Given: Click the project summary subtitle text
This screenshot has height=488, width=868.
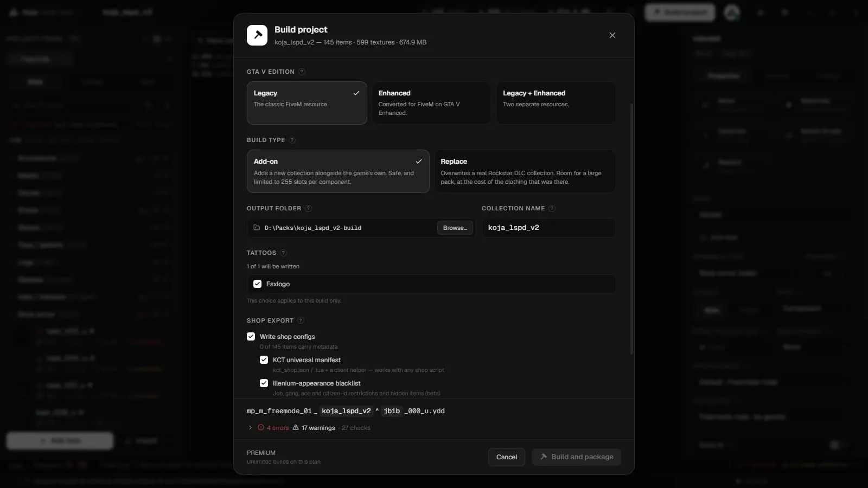Looking at the screenshot, I should pos(350,42).
